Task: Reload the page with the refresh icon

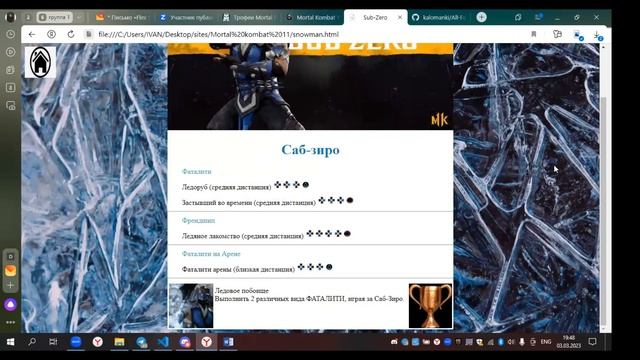Action: point(71,35)
